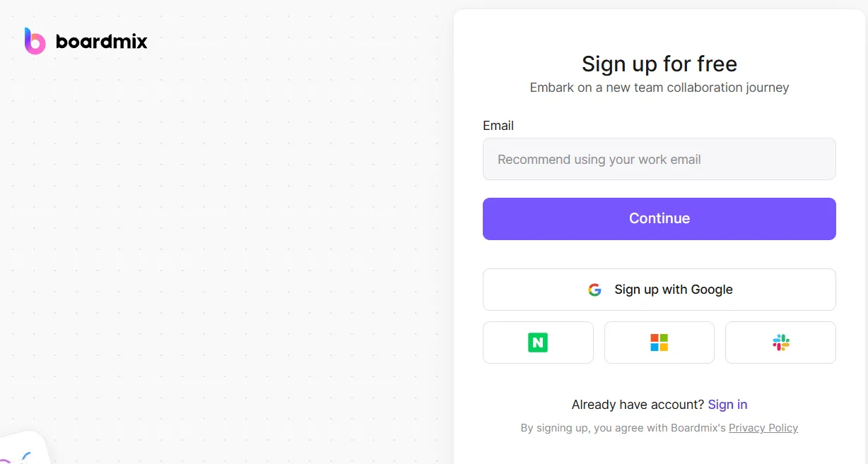Click the Sign up for free heading
Screen dimensions: 868x464
659,64
